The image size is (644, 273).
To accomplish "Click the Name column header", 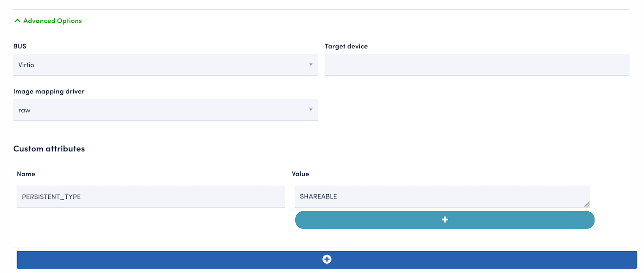I will [26, 174].
